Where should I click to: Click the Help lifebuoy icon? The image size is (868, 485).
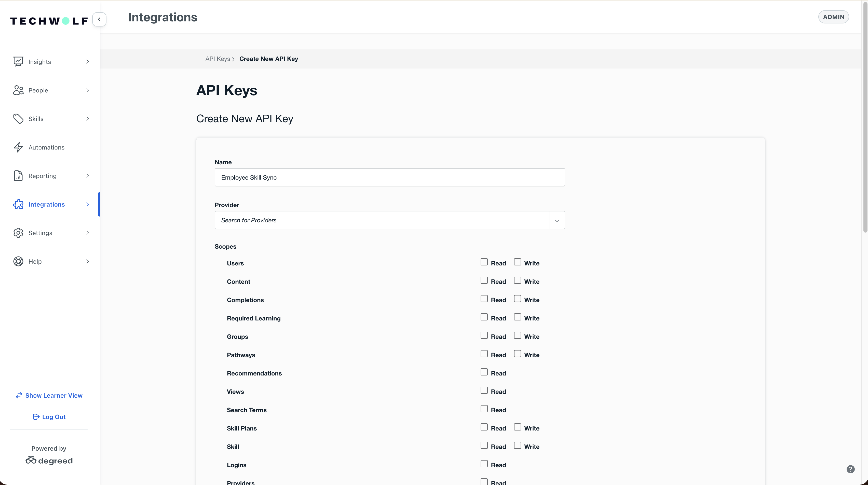coord(18,261)
